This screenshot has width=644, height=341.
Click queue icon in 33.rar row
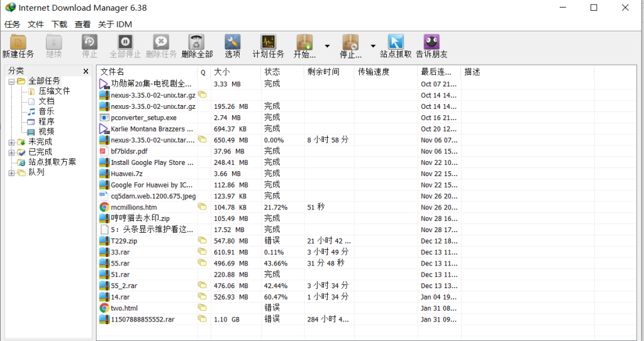tap(203, 251)
